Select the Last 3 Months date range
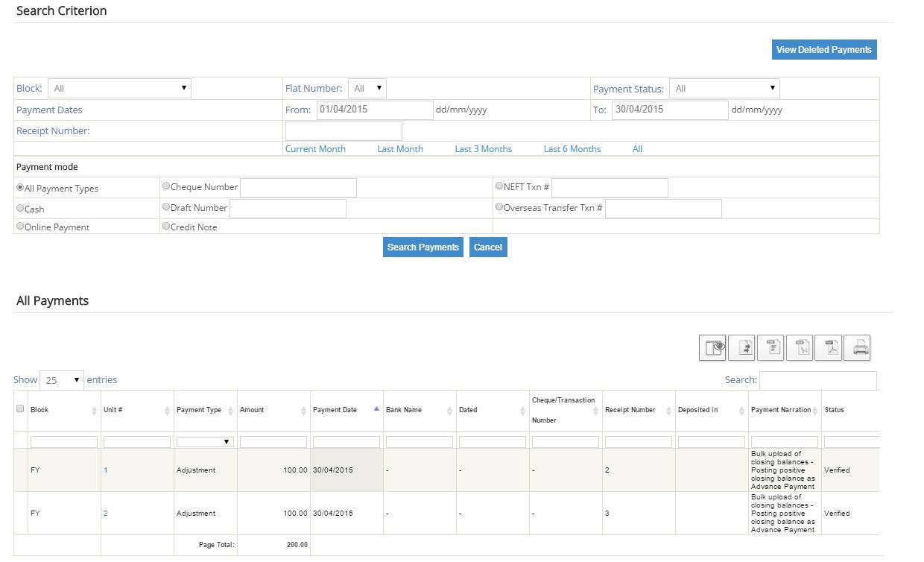924x562 pixels. 483,148
